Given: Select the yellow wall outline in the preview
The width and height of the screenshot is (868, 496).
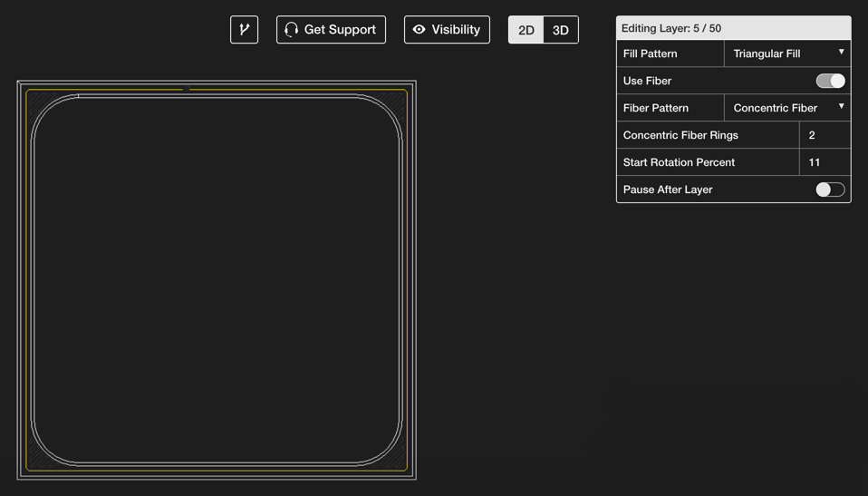Looking at the screenshot, I should (x=27, y=272).
